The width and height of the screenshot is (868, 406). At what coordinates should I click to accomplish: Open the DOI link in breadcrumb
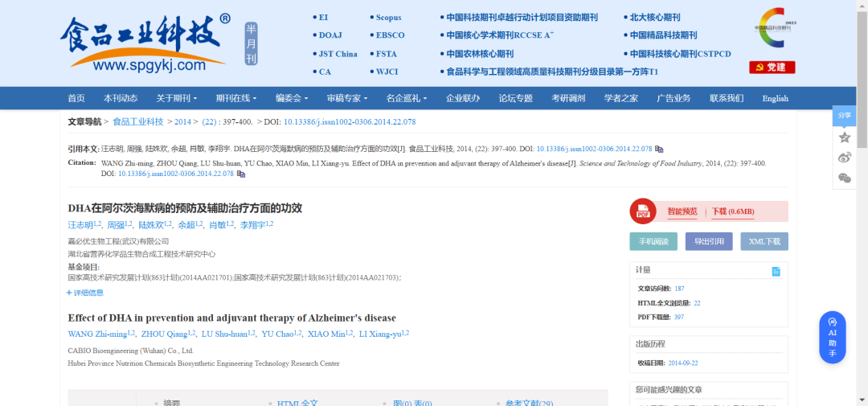[350, 122]
